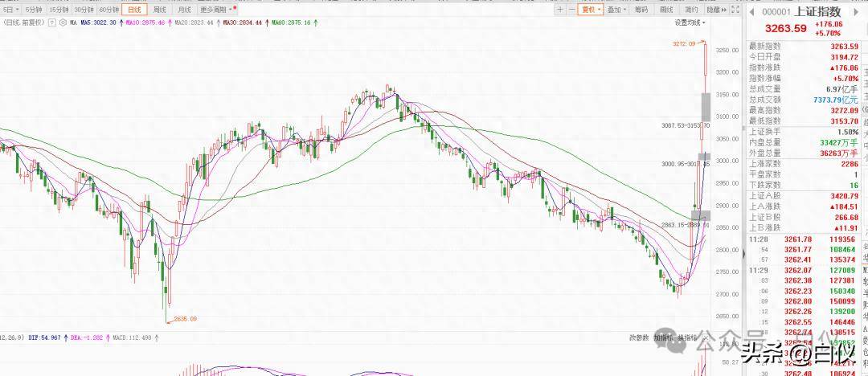The width and height of the screenshot is (868, 376).
Task: Click the 3000.95-3017.45 gap label
Action: 686,164
